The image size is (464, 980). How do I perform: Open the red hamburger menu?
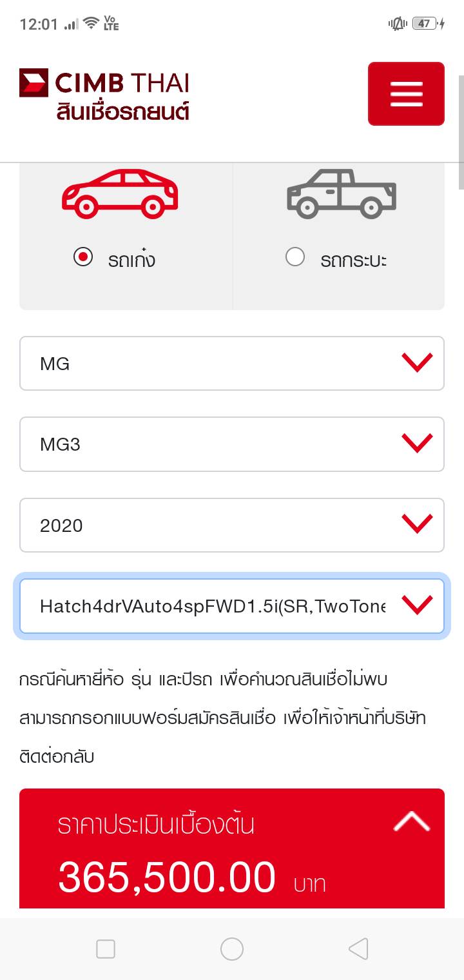pos(406,93)
